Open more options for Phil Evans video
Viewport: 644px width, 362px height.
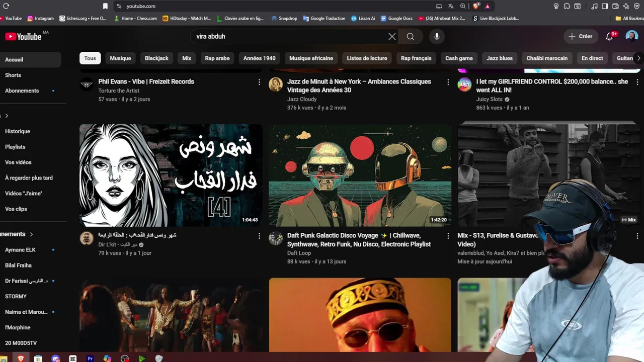(259, 82)
